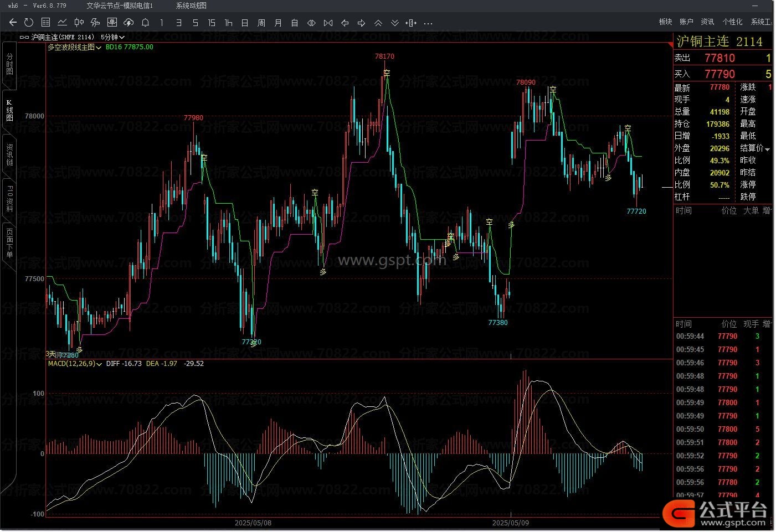
Task: Open the 账户 menu
Action: pos(686,22)
